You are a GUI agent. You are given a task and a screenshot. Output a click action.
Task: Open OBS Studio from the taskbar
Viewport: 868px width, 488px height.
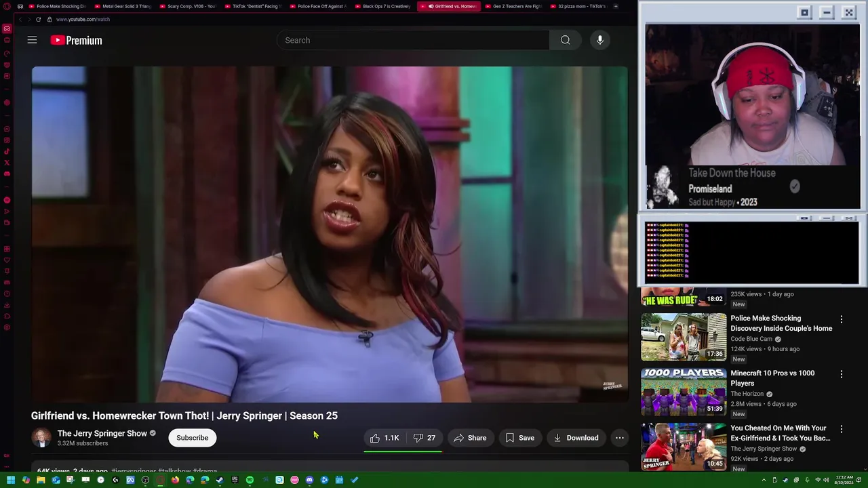point(145,480)
